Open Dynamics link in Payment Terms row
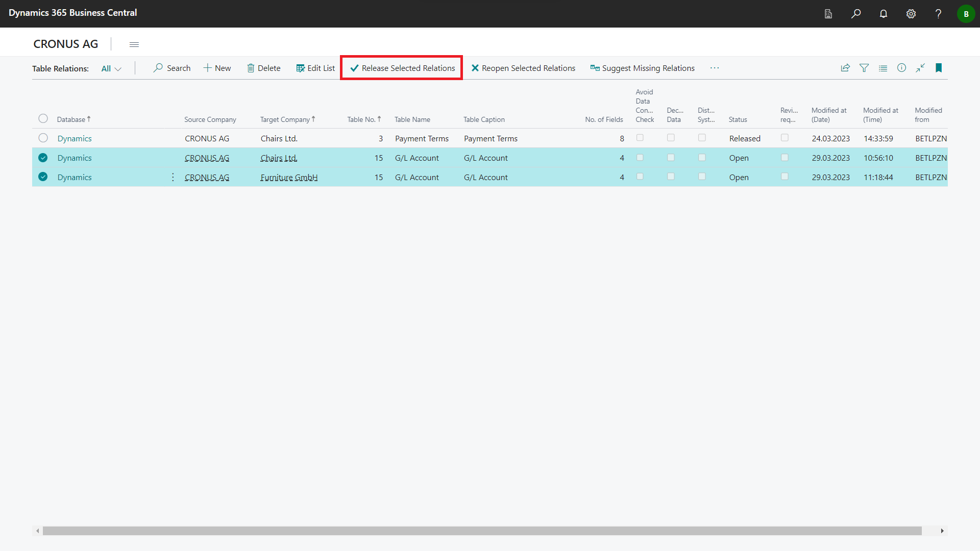This screenshot has width=980, height=551. coord(75,139)
